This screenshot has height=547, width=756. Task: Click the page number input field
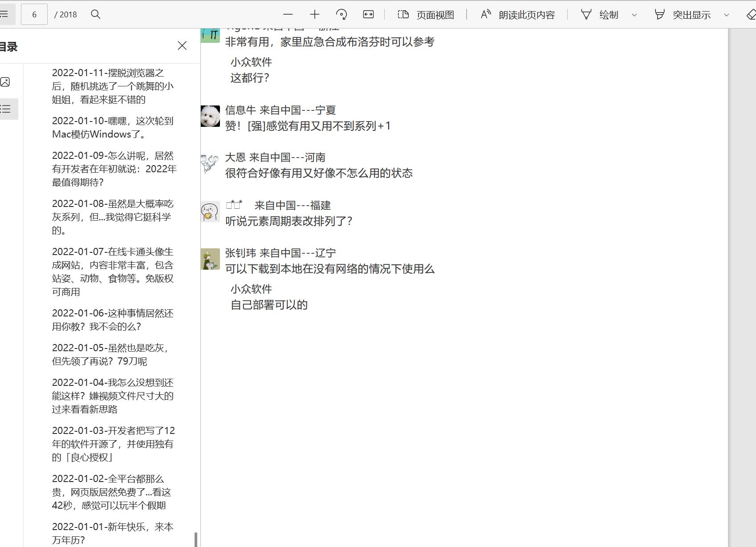[x=34, y=14]
